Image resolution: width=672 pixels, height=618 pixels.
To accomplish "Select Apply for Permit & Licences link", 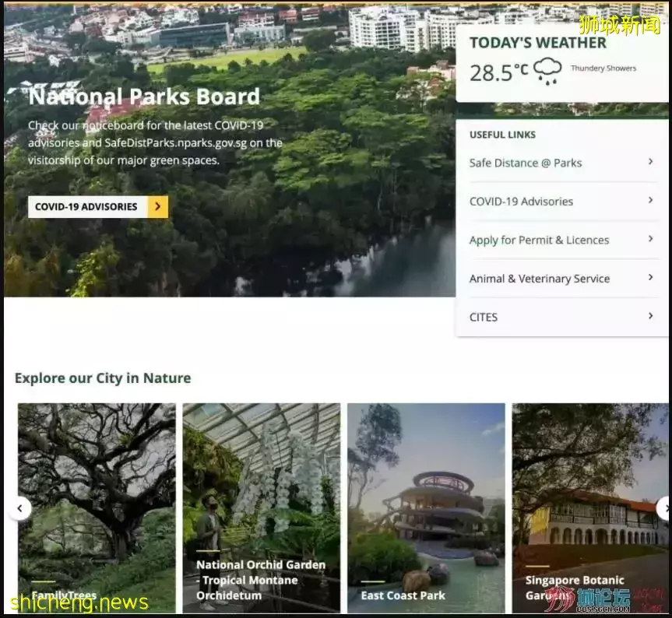I will (539, 240).
